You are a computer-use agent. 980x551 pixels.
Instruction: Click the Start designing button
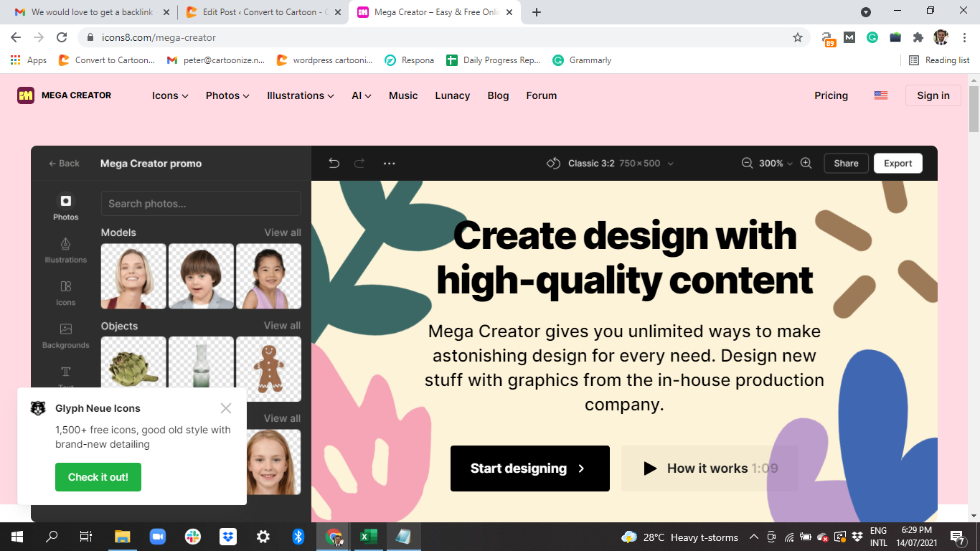pyautogui.click(x=530, y=468)
